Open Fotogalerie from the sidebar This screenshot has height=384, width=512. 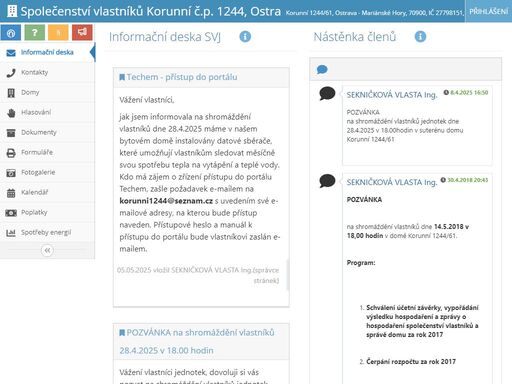pyautogui.click(x=47, y=172)
